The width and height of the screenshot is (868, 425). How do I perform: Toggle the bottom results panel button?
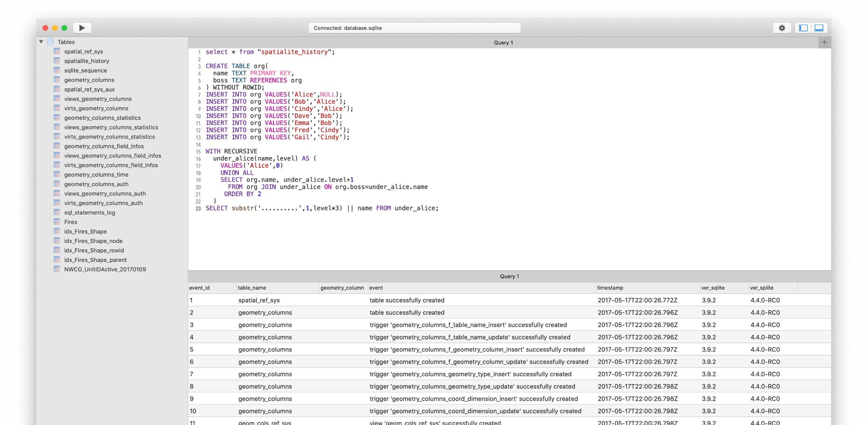pyautogui.click(x=819, y=28)
